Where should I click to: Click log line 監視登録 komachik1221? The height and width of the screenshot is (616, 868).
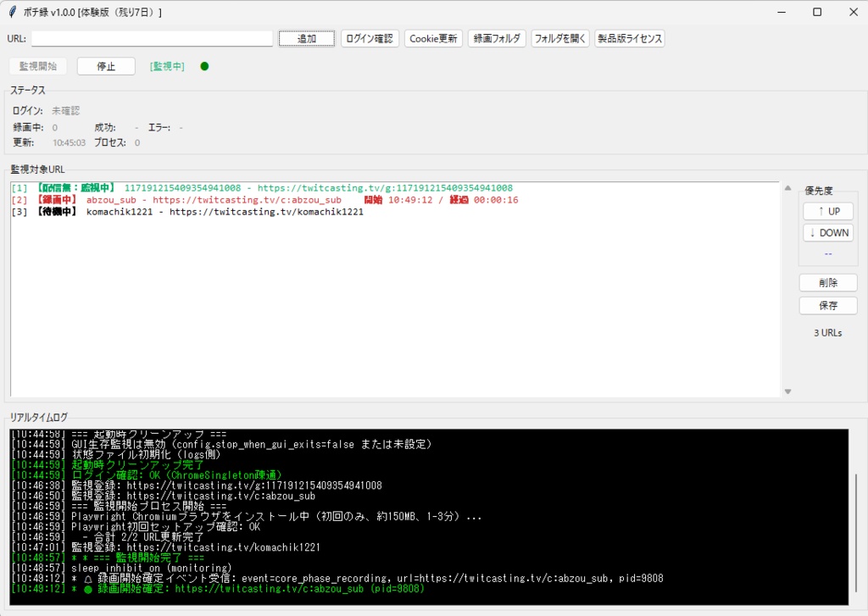click(x=165, y=547)
